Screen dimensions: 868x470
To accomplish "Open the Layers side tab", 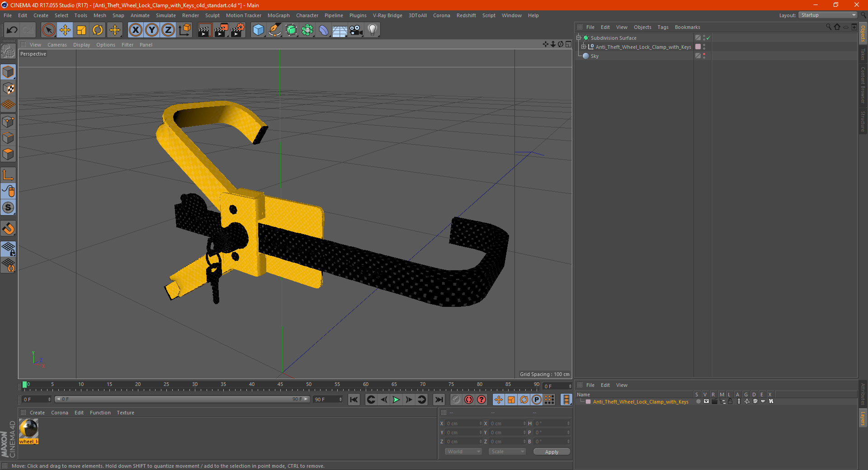I will [863, 418].
